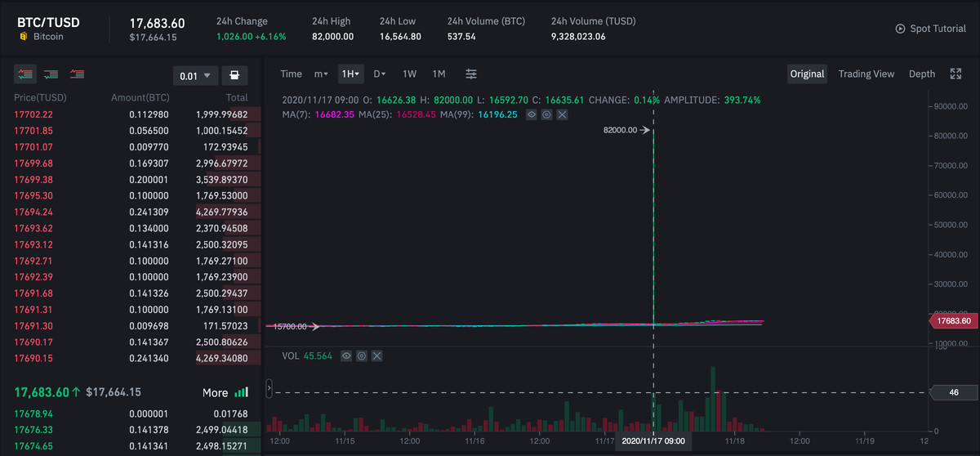The height and width of the screenshot is (456, 980).
Task: Open the 1H hourly interval dropdown
Action: click(351, 74)
